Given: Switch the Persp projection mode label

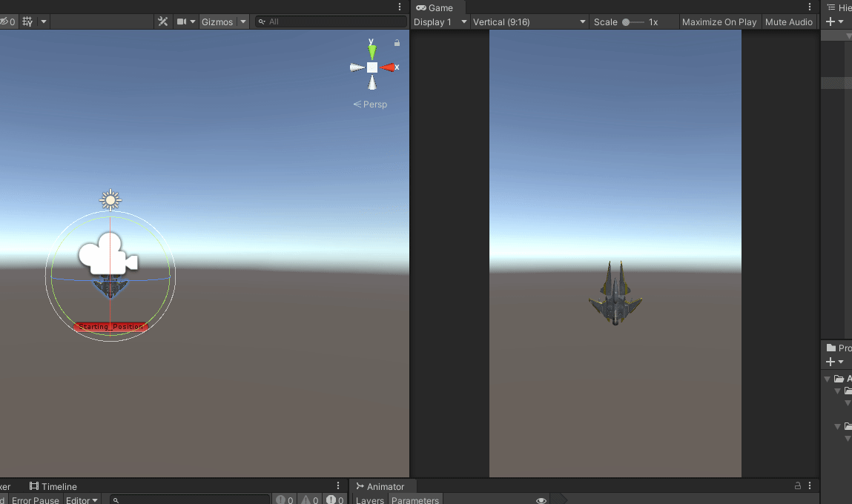Looking at the screenshot, I should [x=371, y=105].
